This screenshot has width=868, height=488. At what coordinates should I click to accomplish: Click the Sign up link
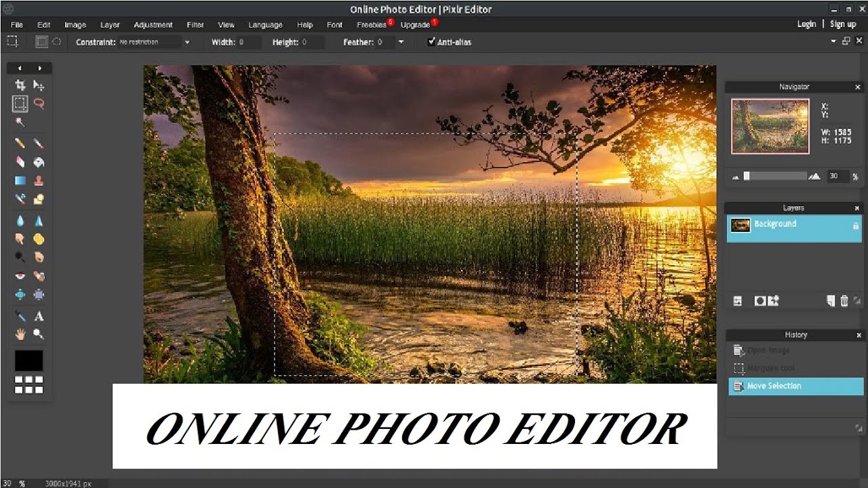click(843, 24)
